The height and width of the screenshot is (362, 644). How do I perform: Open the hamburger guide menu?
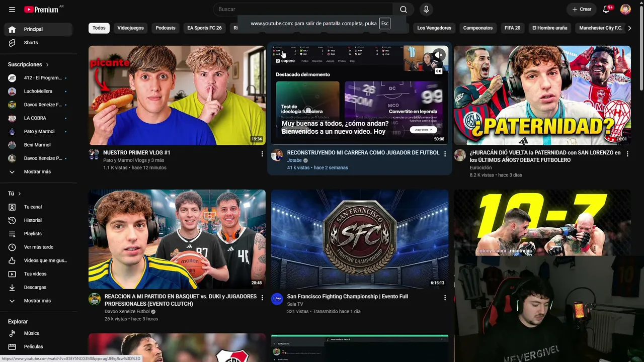click(12, 10)
